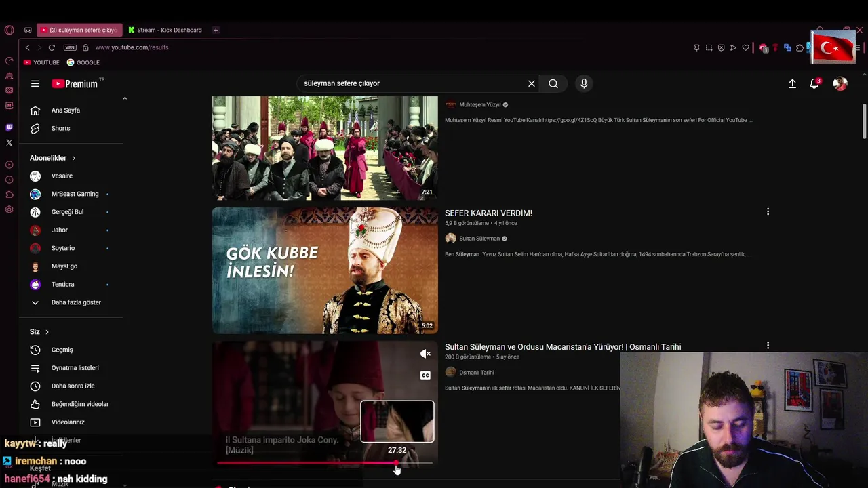The height and width of the screenshot is (488, 868).
Task: Click the upload/create arrow icon
Action: tap(792, 83)
